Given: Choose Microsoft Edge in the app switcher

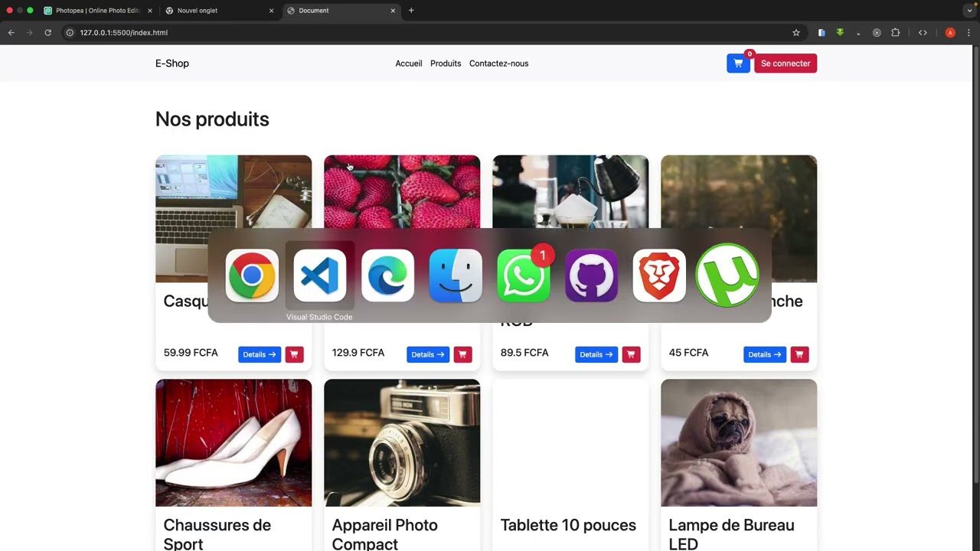Looking at the screenshot, I should click(387, 275).
